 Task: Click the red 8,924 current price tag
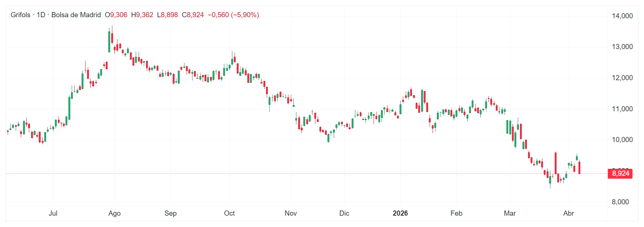[620, 173]
